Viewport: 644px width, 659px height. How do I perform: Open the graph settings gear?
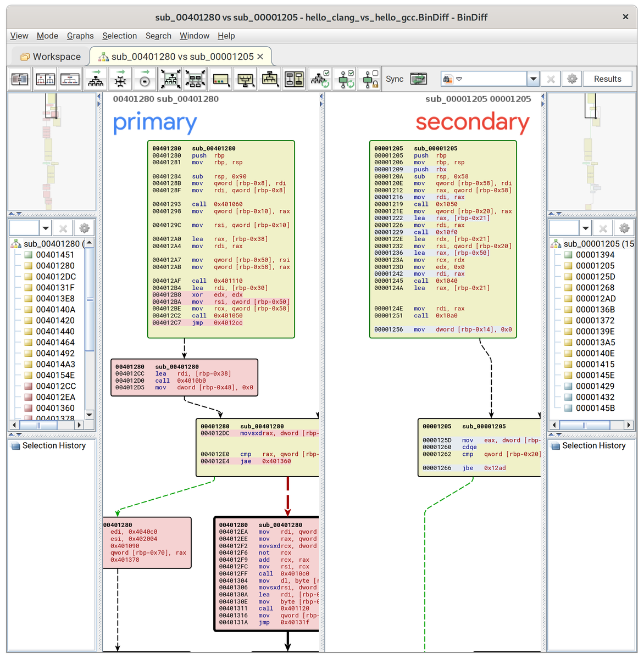point(571,79)
